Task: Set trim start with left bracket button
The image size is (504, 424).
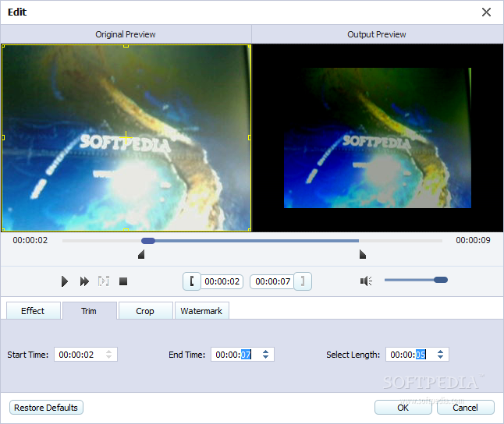Action: point(192,281)
